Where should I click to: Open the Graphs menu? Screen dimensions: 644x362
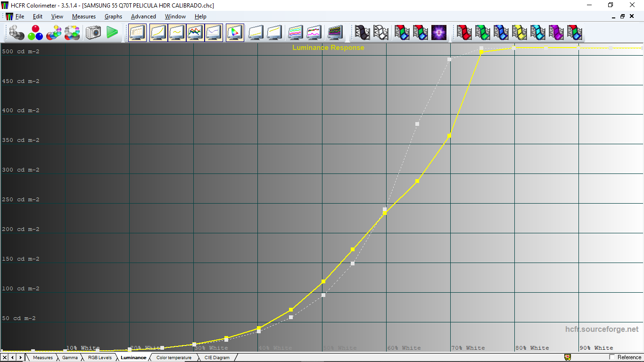coord(113,16)
